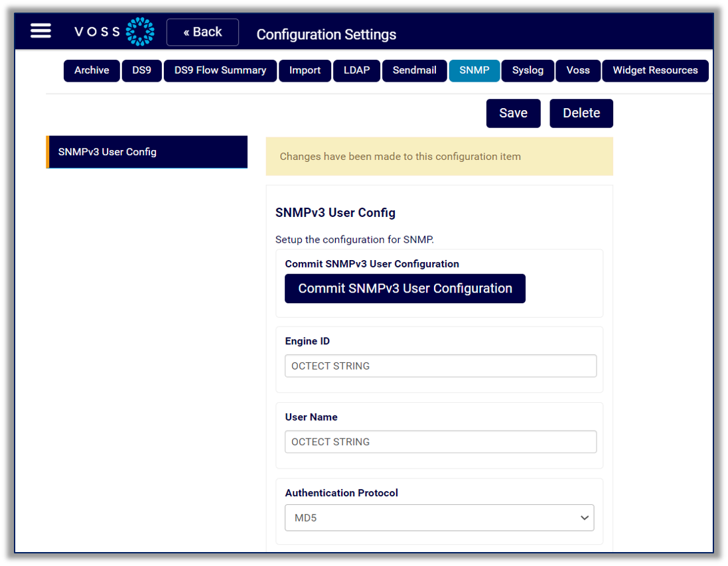
Task: Commit the SNMPv3 user configuration
Action: tap(405, 288)
